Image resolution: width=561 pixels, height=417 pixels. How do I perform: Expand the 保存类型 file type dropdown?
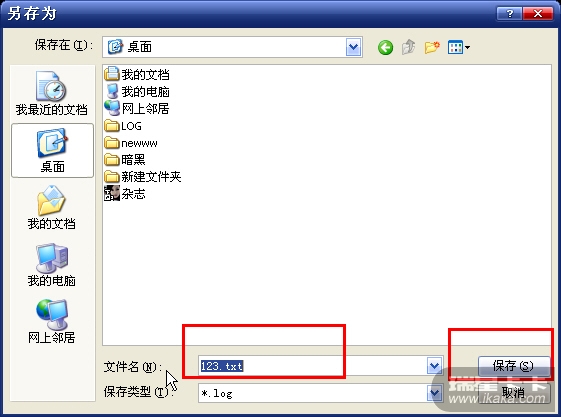[434, 393]
